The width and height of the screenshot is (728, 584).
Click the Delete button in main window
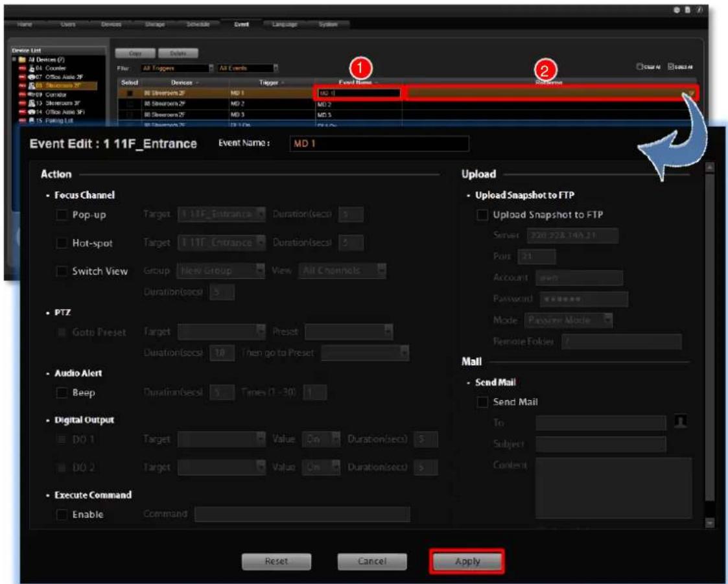(178, 53)
